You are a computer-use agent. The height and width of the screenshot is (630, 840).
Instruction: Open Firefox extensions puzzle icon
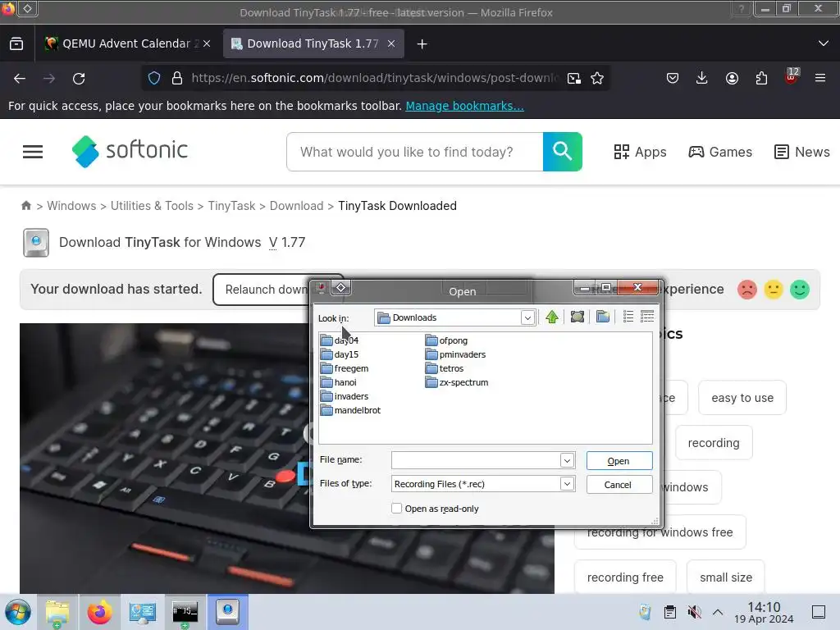(761, 78)
